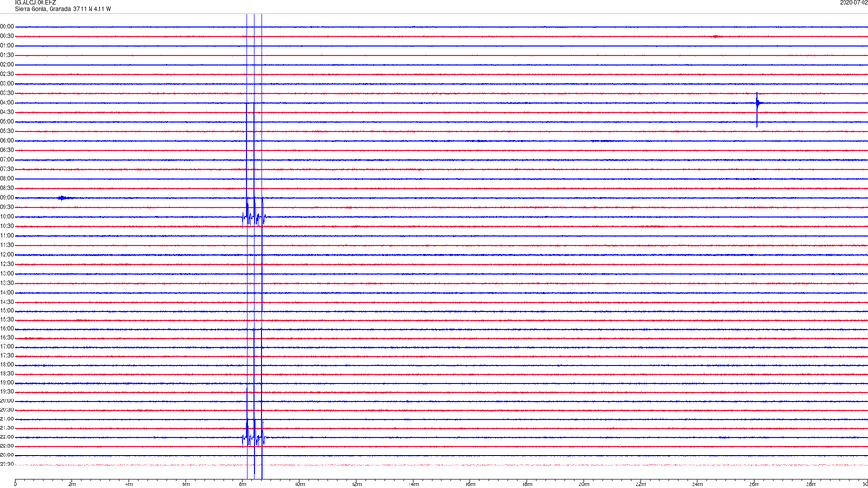This screenshot has width=868, height=488.
Task: Select the 09:00 trace time label
Action: point(7,198)
